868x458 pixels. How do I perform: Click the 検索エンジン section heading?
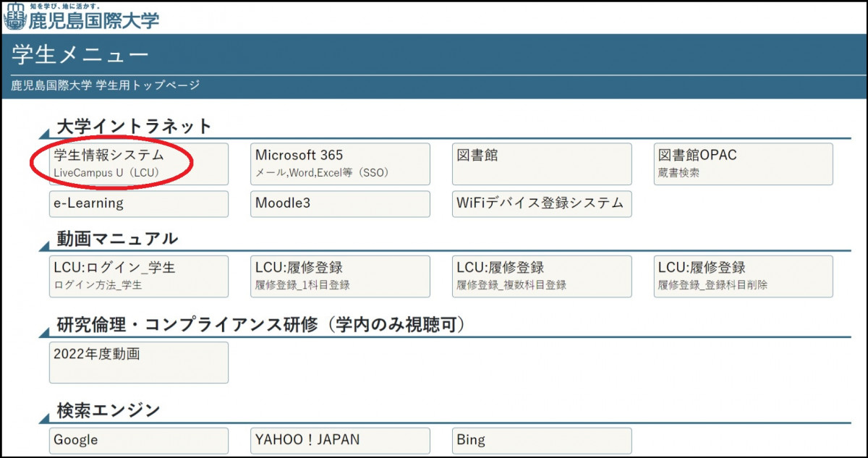(108, 411)
